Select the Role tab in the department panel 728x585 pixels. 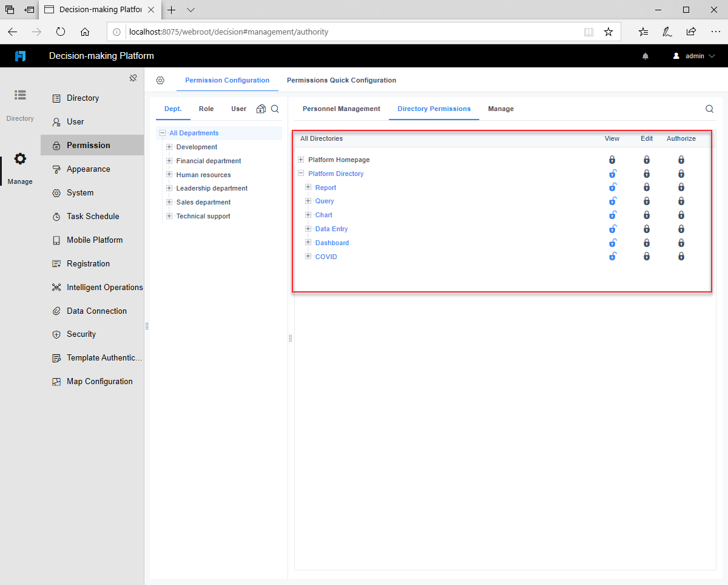click(x=206, y=108)
